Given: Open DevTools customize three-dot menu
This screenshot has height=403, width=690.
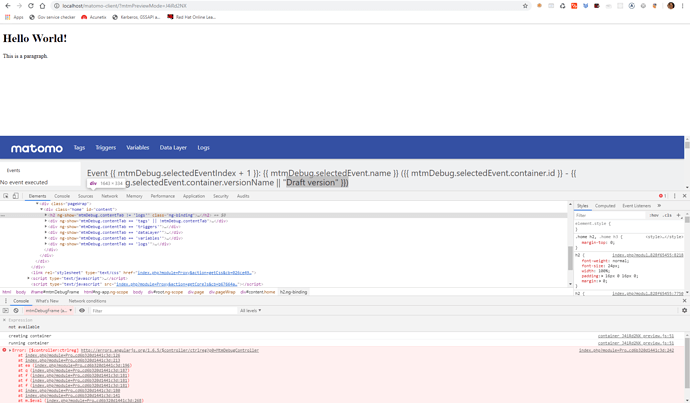Looking at the screenshot, I should pos(675,196).
